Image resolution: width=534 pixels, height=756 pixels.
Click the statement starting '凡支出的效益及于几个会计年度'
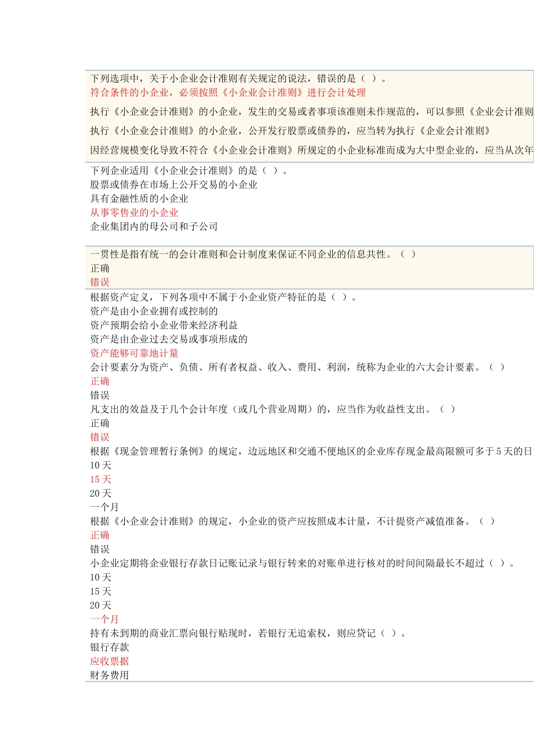point(273,409)
